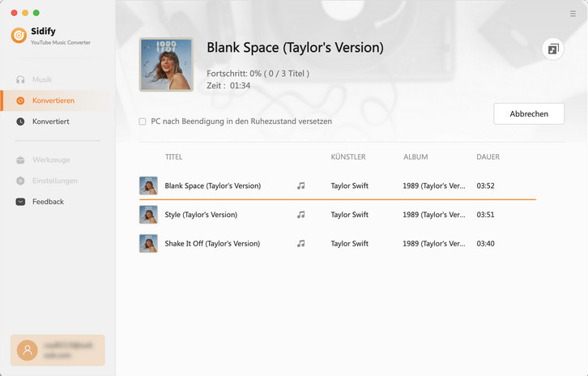The height and width of the screenshot is (376, 588).
Task: Click music note icon in Blank Space row
Action: click(x=300, y=186)
